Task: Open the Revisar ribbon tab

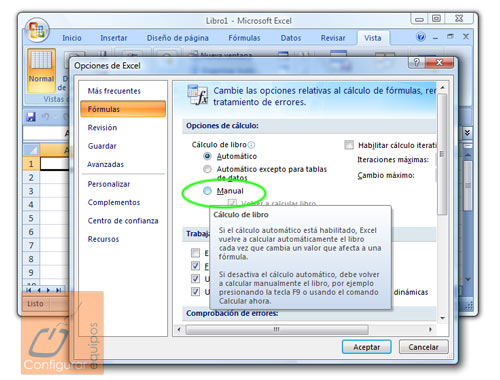Action: click(x=333, y=38)
